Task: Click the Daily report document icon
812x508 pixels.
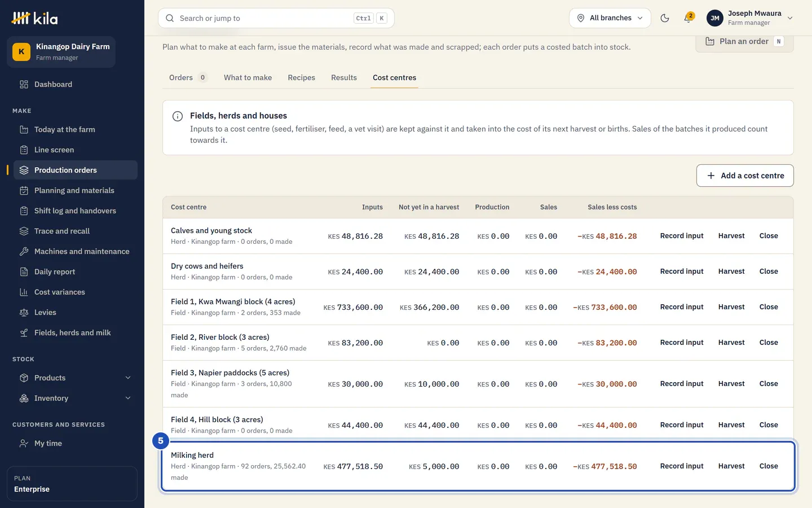Action: point(24,271)
